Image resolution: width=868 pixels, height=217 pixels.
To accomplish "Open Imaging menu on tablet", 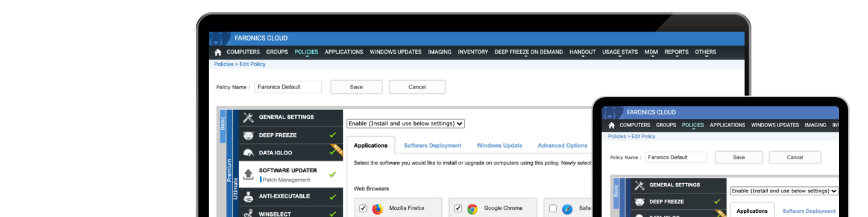I will (816, 125).
